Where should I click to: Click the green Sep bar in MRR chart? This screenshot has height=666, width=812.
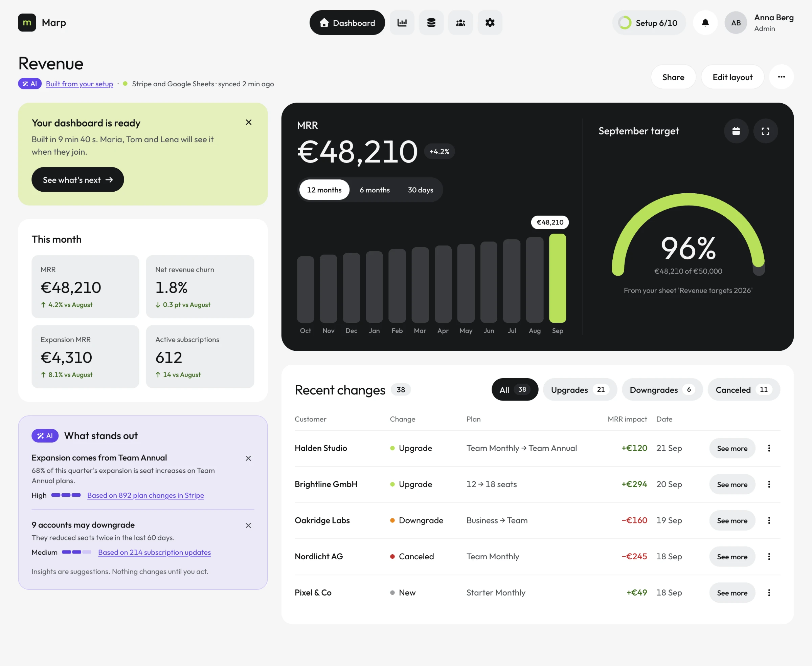pos(558,278)
